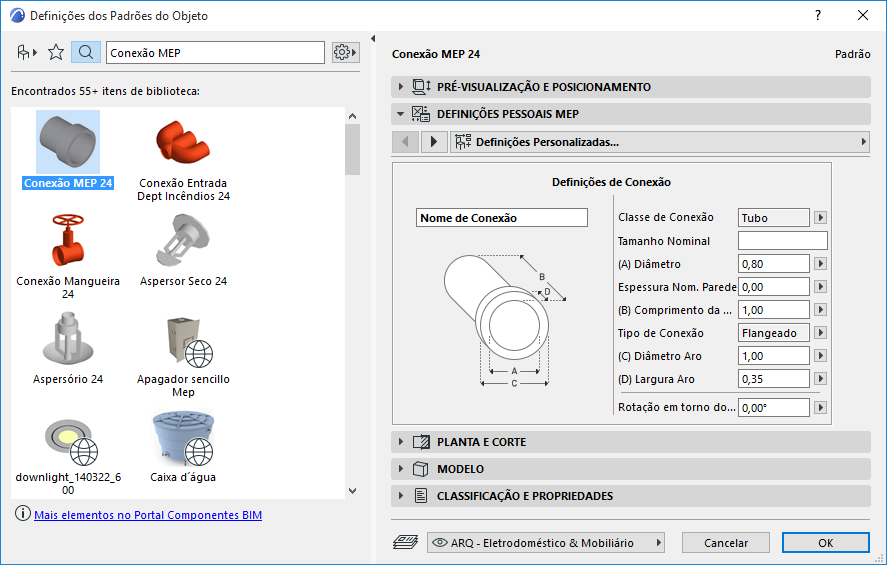Click the Classificação e Propriedades list icon
Viewport: 887px width, 565px height.
pos(421,495)
